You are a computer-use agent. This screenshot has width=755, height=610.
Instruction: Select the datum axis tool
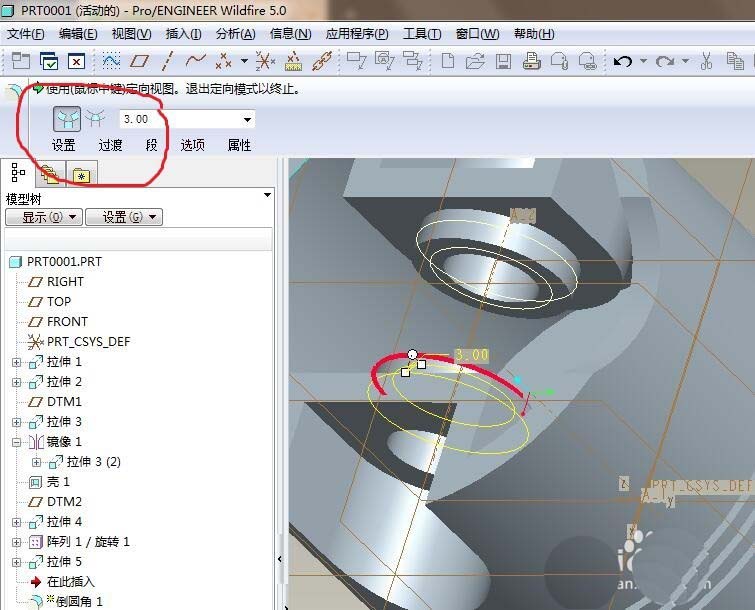(x=168, y=61)
